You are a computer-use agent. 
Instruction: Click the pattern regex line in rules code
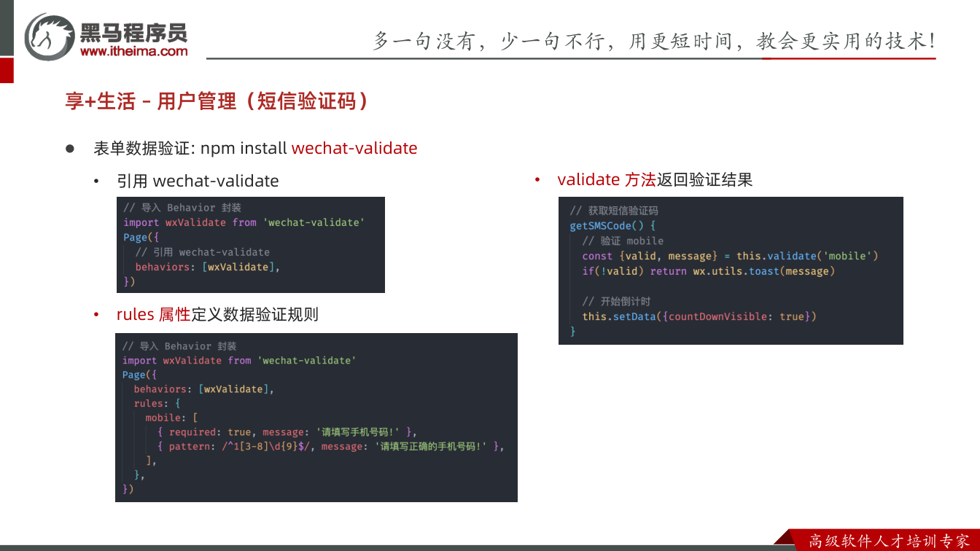pyautogui.click(x=330, y=446)
